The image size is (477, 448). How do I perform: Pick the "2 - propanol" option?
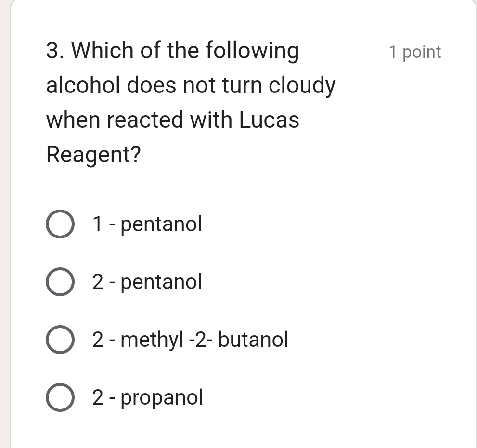60,397
